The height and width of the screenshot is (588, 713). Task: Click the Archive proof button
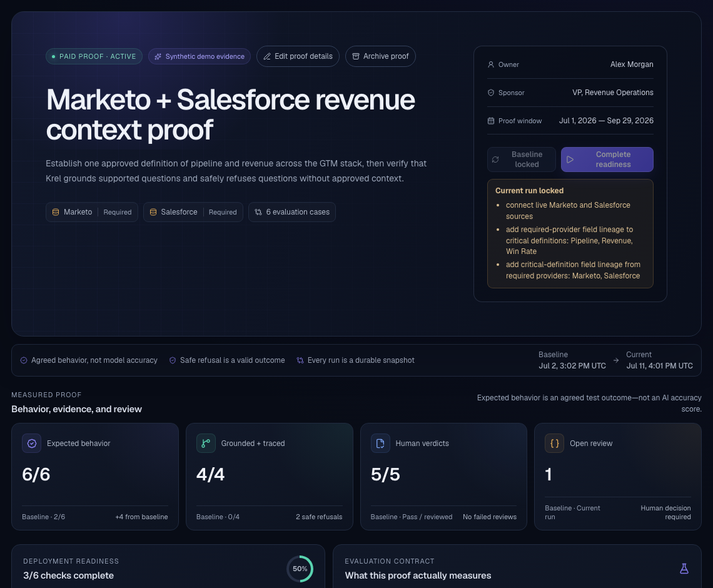coord(380,56)
